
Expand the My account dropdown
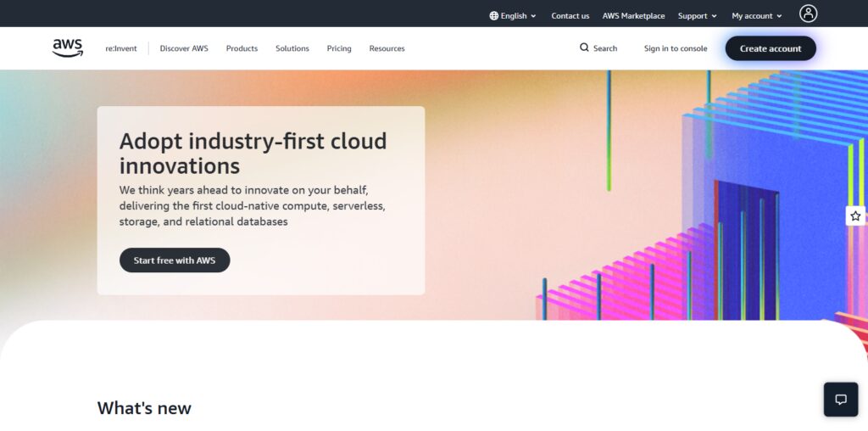(757, 16)
